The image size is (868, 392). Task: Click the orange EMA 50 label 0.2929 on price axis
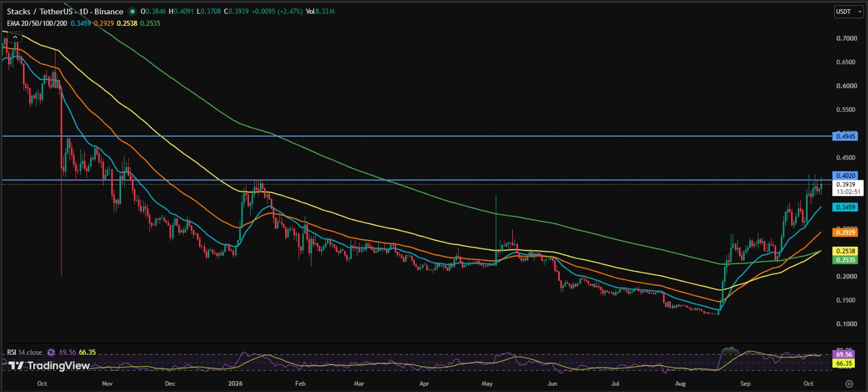click(846, 232)
